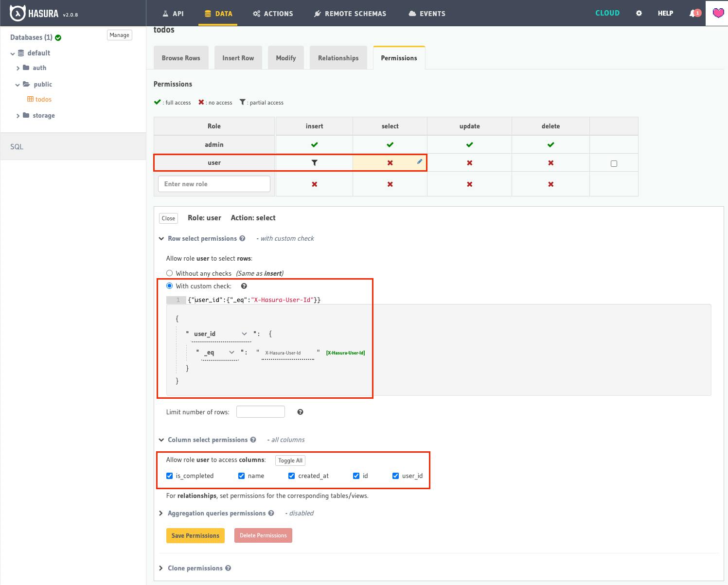Click admin insert full-access checkmark
This screenshot has height=585, width=728.
[x=314, y=144]
